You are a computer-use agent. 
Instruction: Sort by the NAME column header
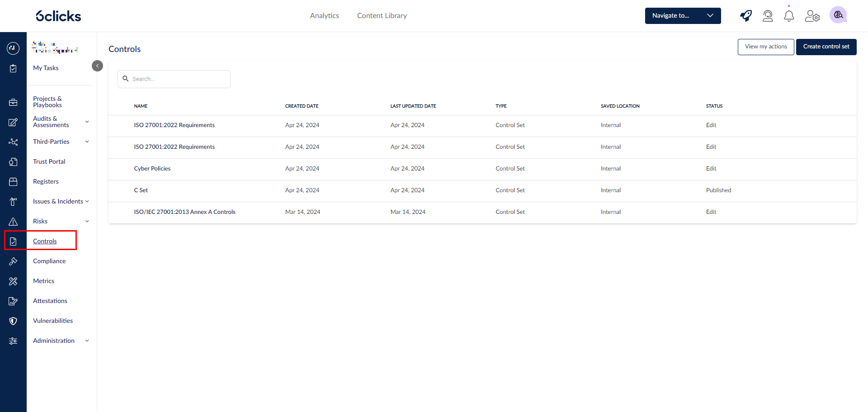tap(141, 106)
